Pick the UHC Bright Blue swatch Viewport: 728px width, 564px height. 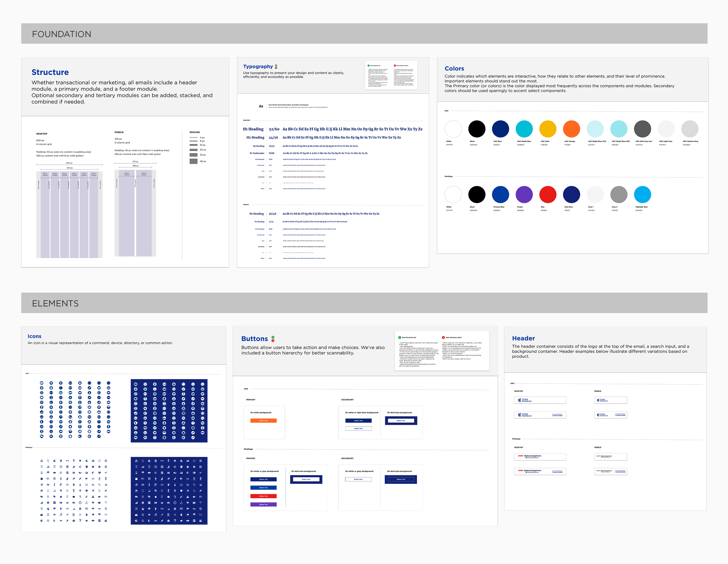[524, 129]
